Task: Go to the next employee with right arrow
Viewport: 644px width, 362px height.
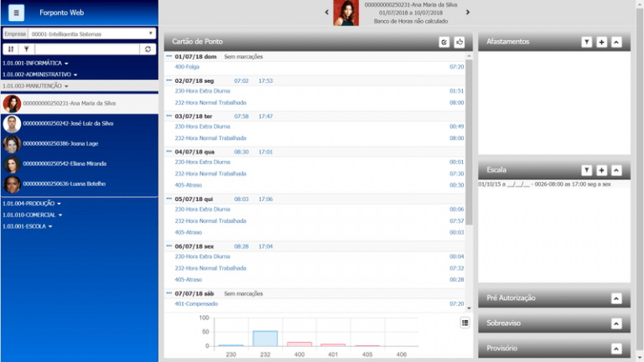Action: [x=468, y=13]
